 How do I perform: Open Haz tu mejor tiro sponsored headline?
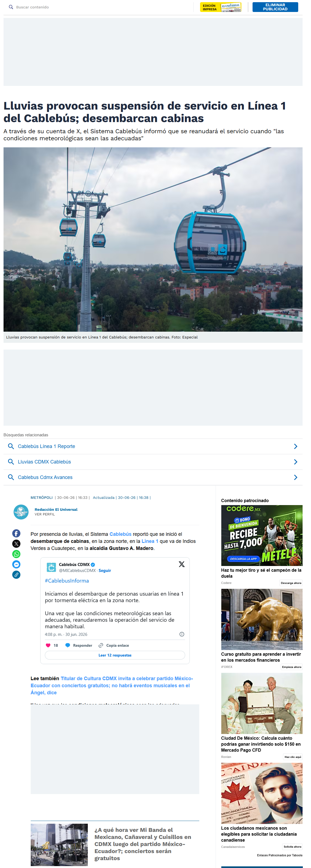pos(261,573)
